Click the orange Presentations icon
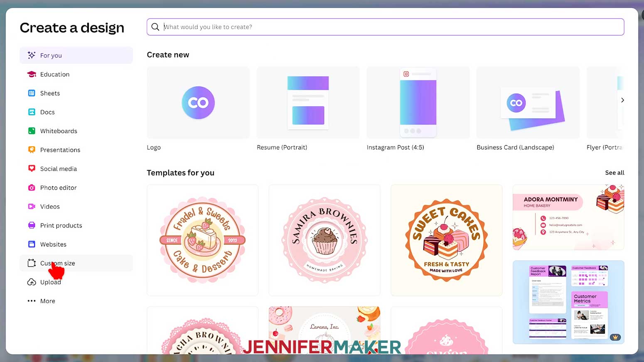644x362 pixels. click(32, 150)
